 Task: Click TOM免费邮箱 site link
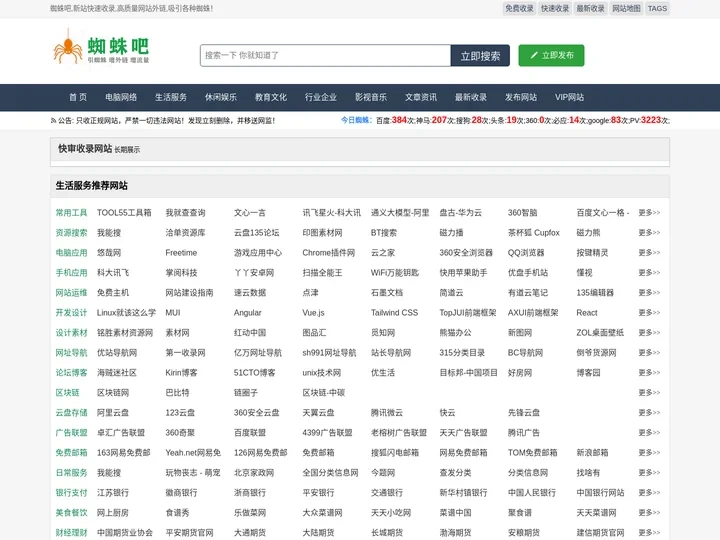[x=532, y=453]
